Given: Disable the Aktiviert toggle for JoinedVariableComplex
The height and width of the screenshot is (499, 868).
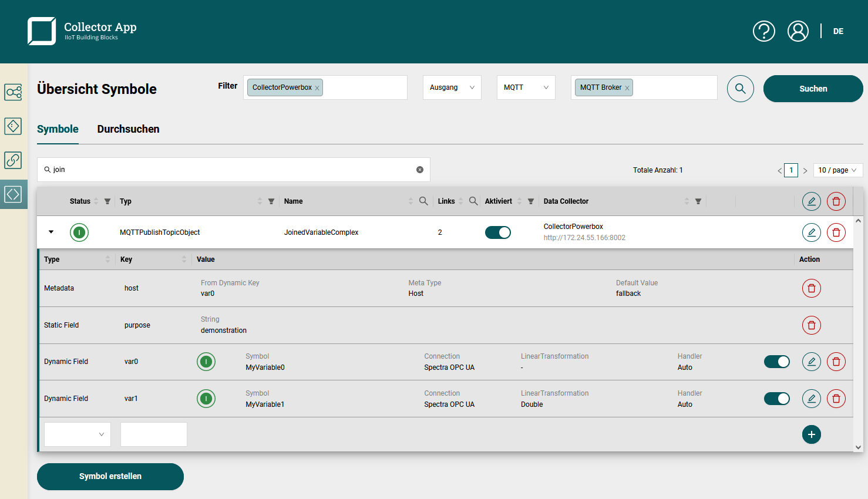Looking at the screenshot, I should point(497,232).
